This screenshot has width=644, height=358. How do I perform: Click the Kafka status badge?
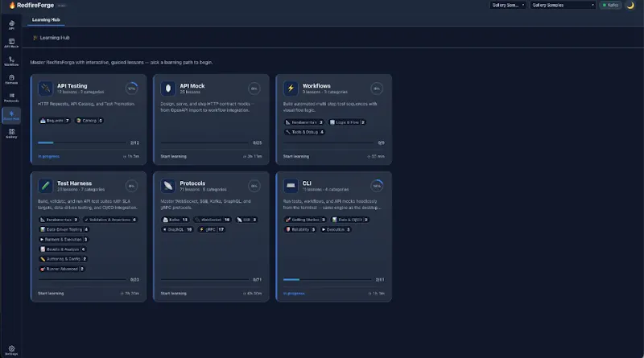click(610, 6)
